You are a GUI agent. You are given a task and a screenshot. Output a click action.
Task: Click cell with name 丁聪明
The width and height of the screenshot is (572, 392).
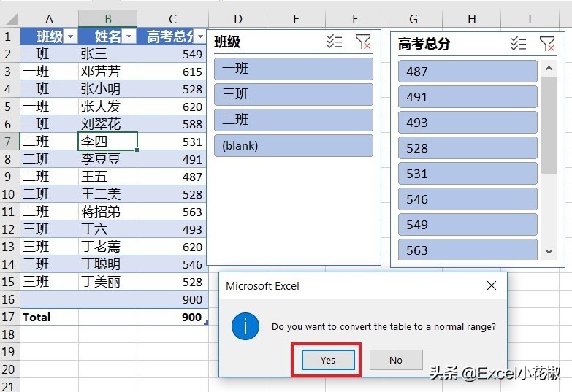coord(107,264)
